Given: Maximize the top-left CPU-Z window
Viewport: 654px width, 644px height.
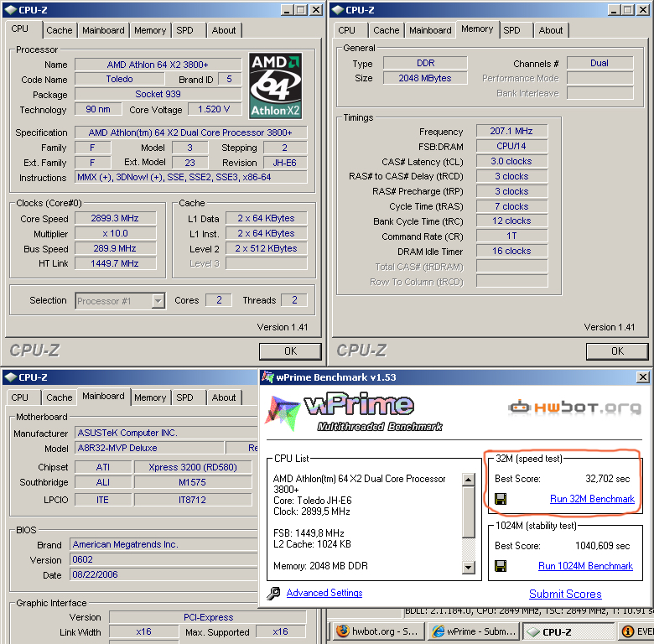Looking at the screenshot, I should point(301,10).
